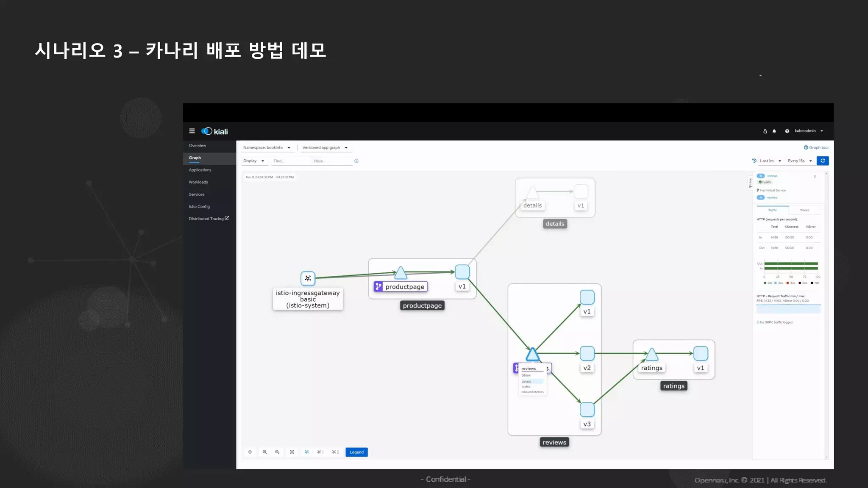Open the notifications bell icon
The width and height of the screenshot is (868, 488).
click(774, 131)
